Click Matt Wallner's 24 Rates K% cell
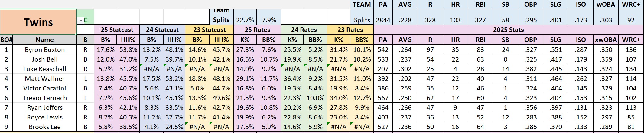 tap(292, 79)
